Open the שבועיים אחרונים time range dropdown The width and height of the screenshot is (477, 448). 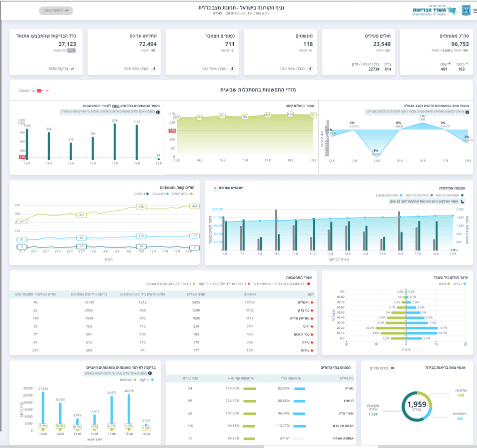(x=229, y=188)
